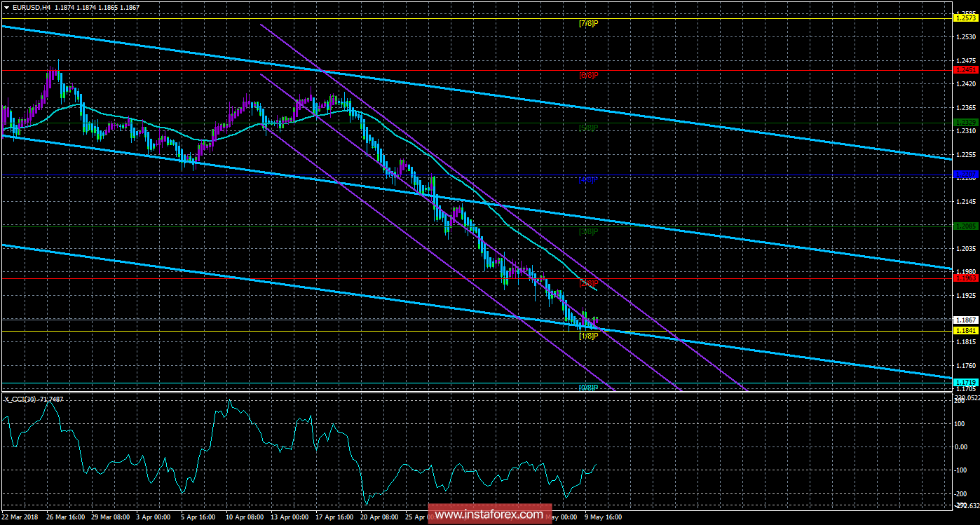Click the 1.2530 price axis value
This screenshot has height=525, width=980.
pyautogui.click(x=965, y=36)
